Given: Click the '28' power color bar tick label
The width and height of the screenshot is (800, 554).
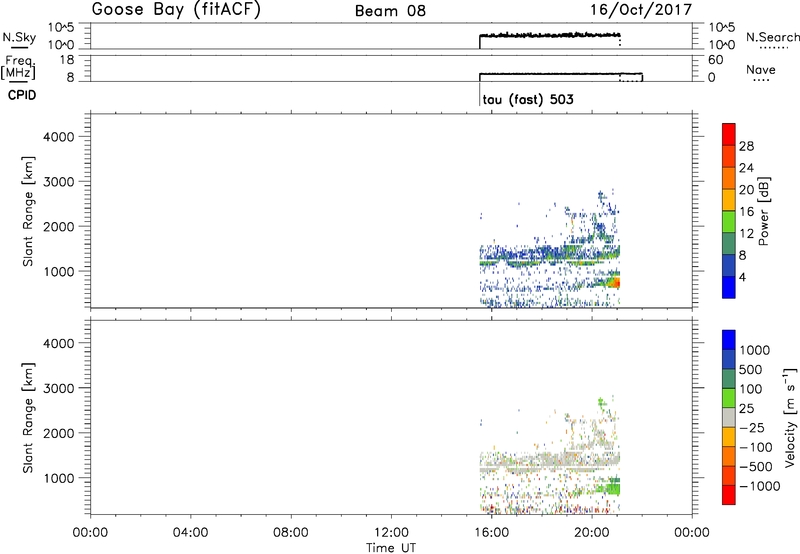Looking at the screenshot, I should [x=746, y=146].
